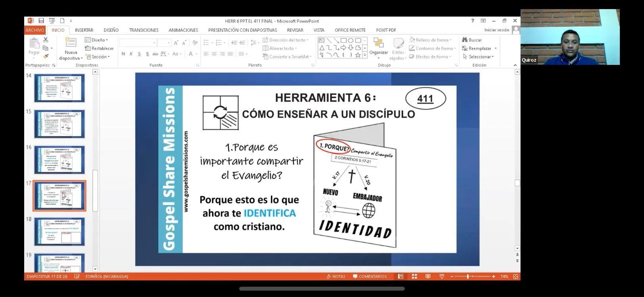This screenshot has height=297, width=644.
Task: Select slide 15 thumbnail
Action: pos(59,124)
